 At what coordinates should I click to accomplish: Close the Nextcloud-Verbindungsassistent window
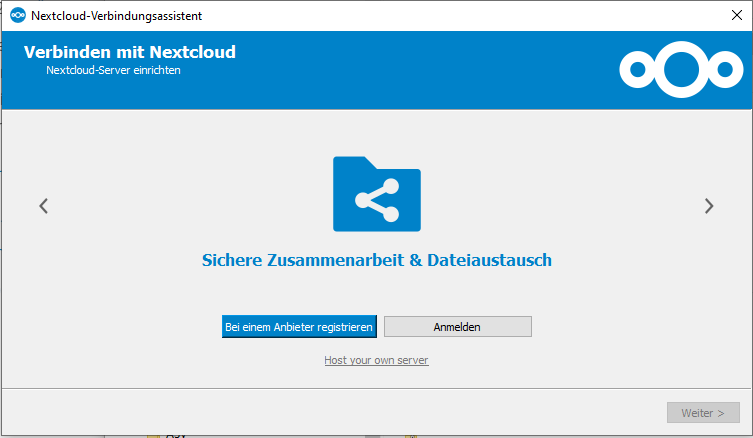[737, 15]
